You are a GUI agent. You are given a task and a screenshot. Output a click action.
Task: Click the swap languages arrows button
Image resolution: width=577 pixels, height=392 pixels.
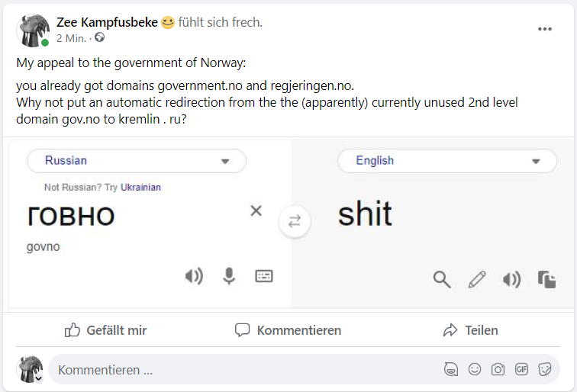[295, 221]
